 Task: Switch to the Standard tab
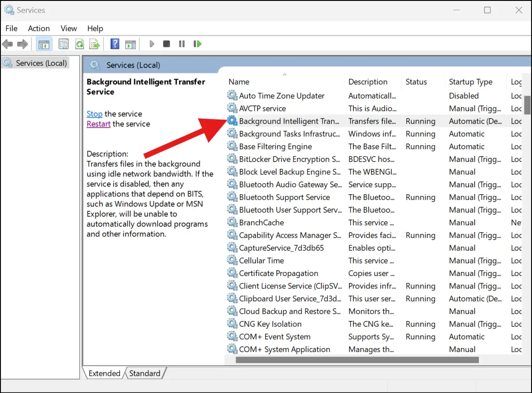tap(145, 373)
